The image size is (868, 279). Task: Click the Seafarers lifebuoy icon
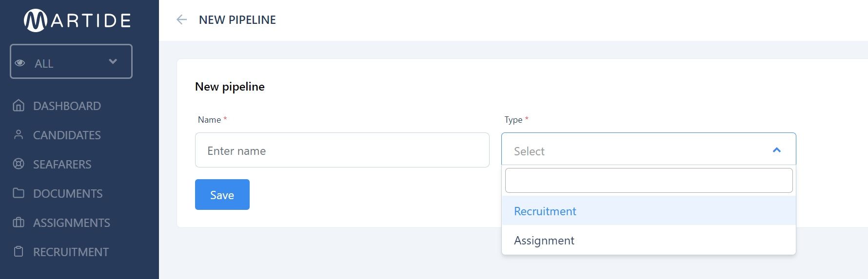[x=19, y=164]
